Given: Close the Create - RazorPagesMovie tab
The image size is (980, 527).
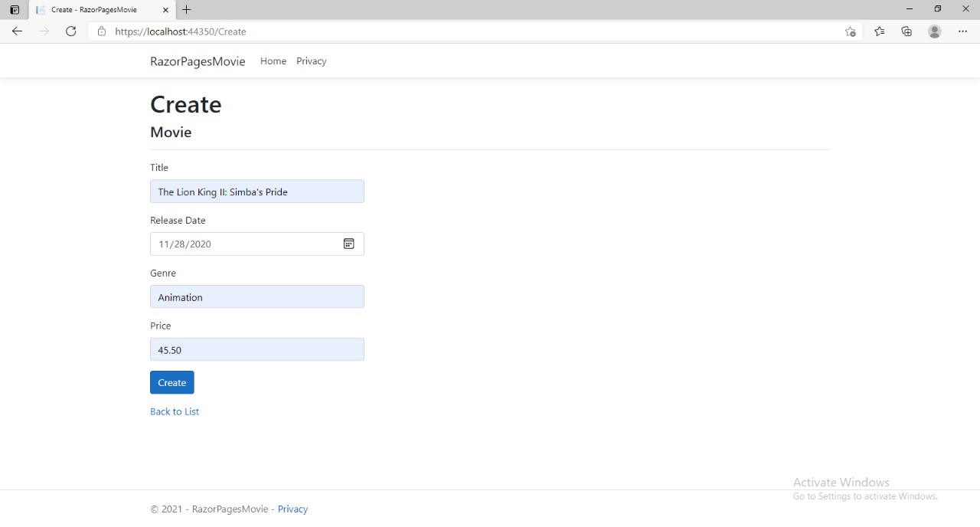Looking at the screenshot, I should (x=165, y=10).
